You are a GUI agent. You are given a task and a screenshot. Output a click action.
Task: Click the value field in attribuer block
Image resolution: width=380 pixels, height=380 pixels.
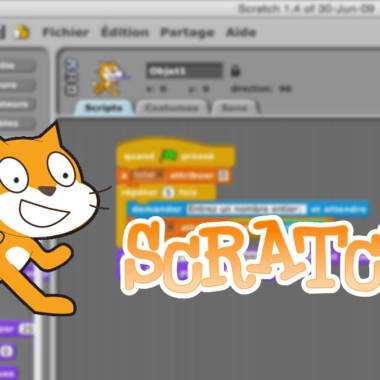224,176
